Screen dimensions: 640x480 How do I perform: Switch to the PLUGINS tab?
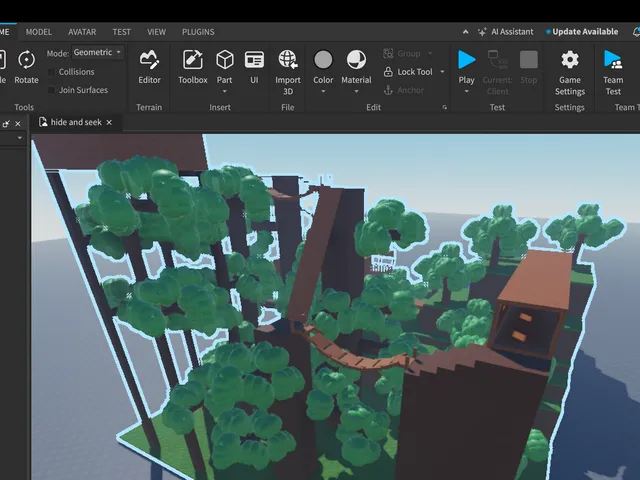pyautogui.click(x=198, y=32)
